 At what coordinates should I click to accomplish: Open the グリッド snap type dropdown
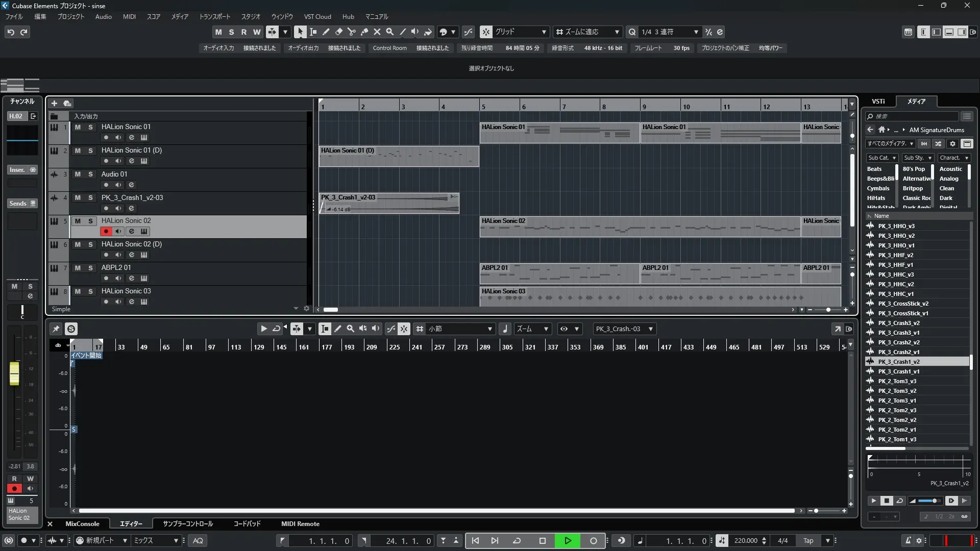point(521,32)
